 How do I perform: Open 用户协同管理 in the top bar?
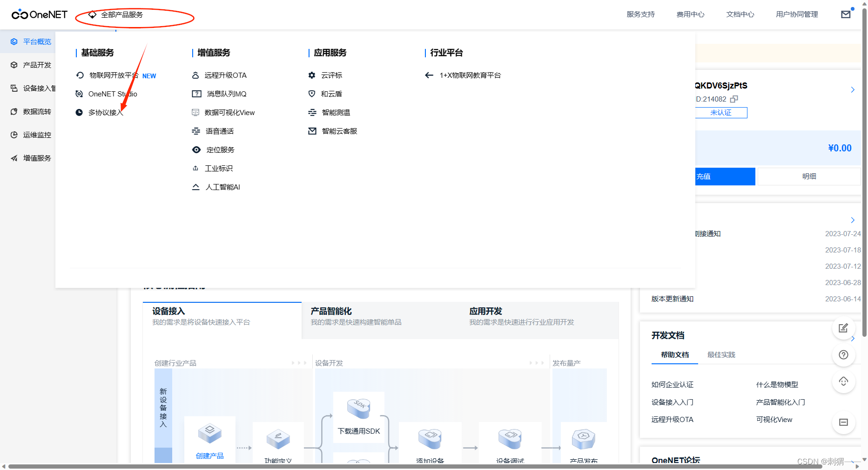coord(797,14)
